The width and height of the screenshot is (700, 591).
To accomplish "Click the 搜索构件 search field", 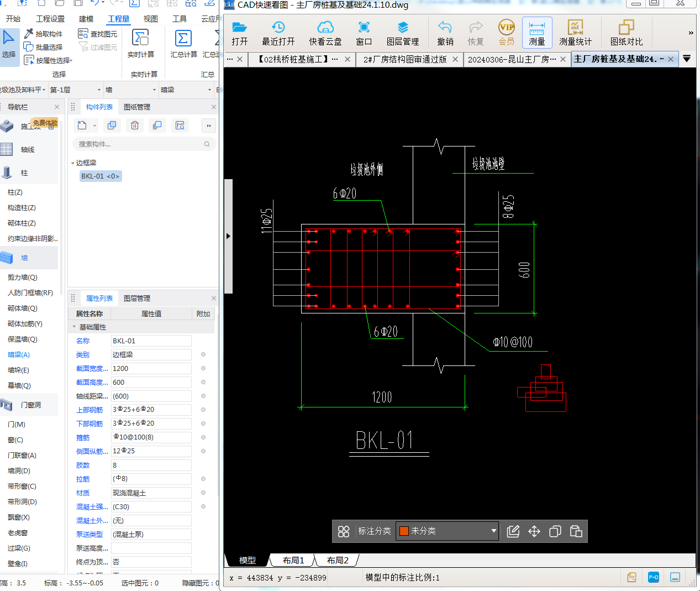I will (143, 144).
